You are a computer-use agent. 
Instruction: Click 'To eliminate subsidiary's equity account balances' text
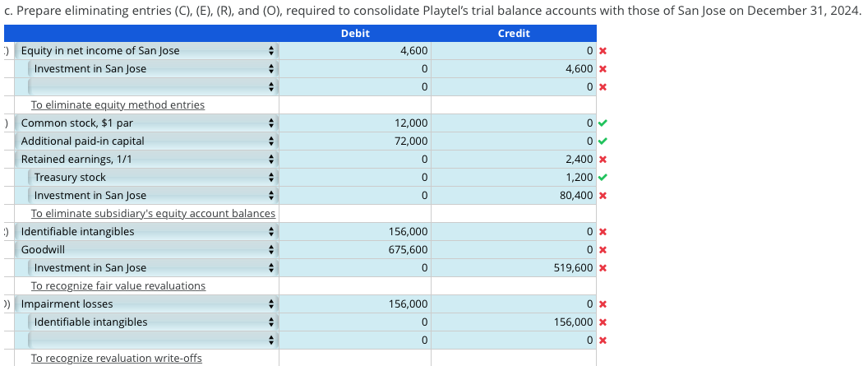pyautogui.click(x=153, y=213)
